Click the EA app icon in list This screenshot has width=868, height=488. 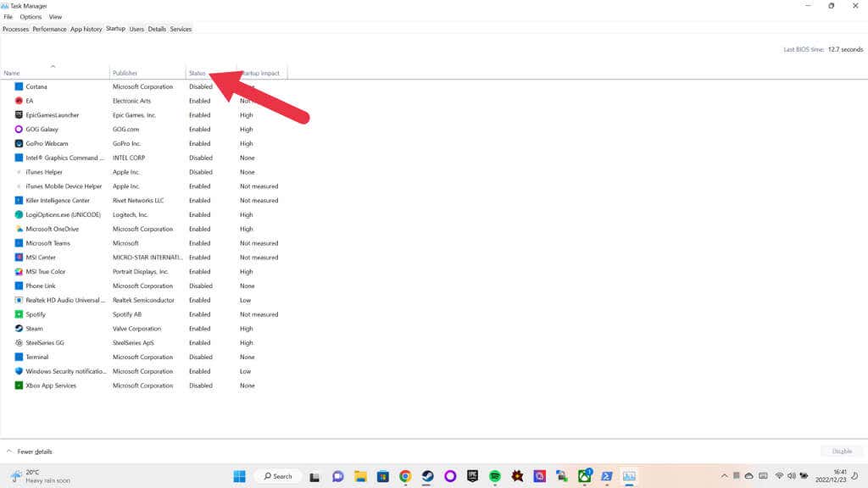click(x=19, y=101)
